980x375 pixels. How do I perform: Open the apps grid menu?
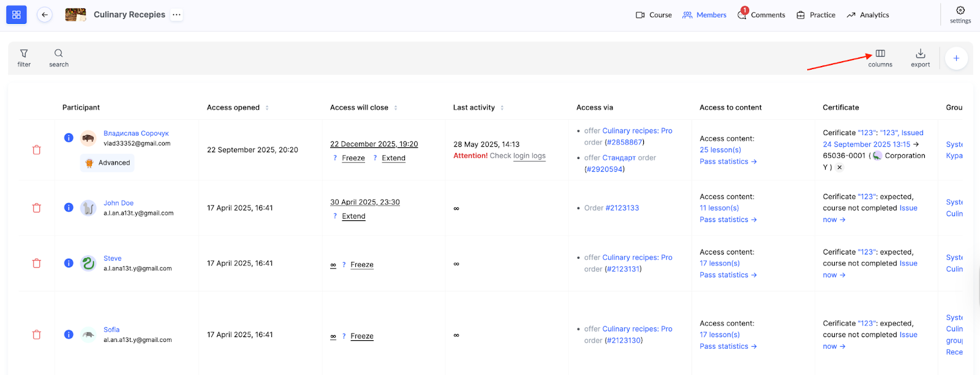(x=17, y=15)
